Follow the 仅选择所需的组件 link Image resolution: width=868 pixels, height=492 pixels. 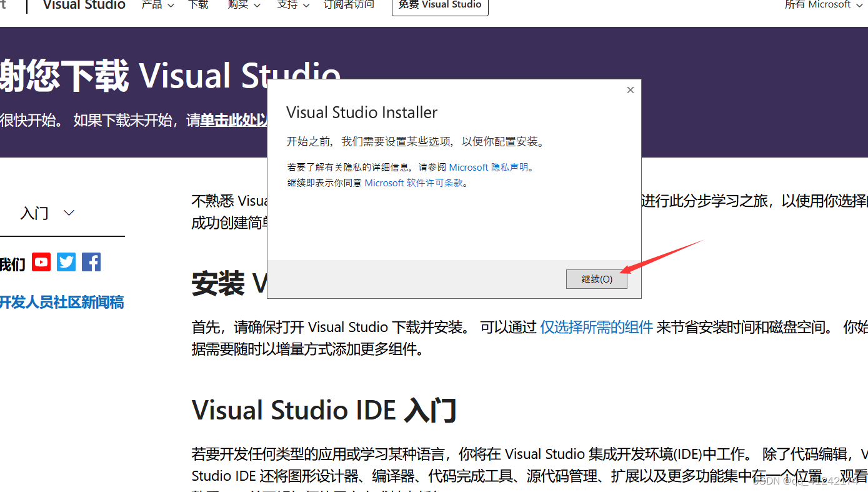point(597,327)
